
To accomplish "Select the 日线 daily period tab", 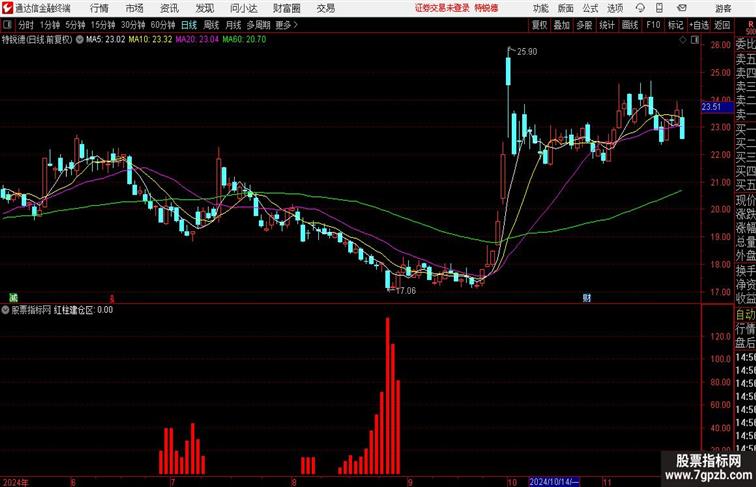I will tap(189, 25).
